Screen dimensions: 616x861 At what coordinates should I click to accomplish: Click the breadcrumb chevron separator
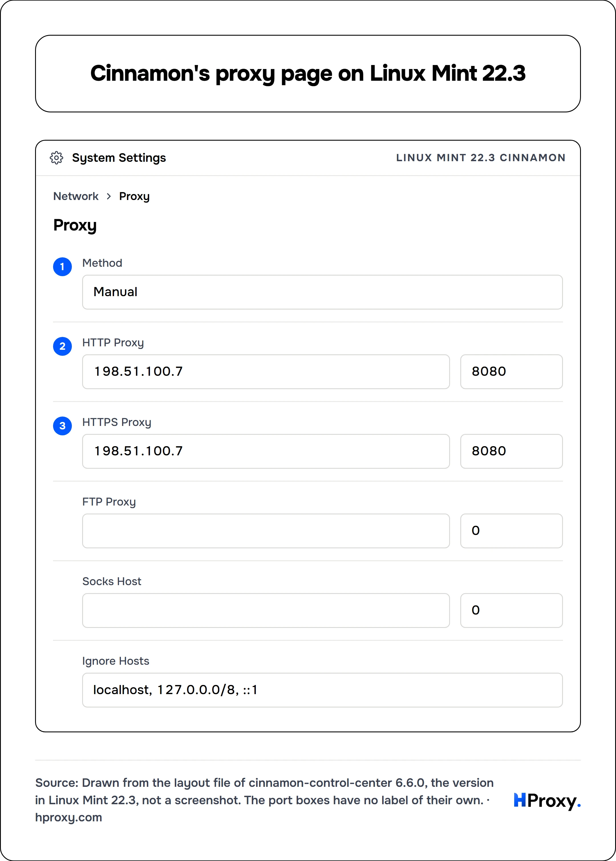click(109, 196)
